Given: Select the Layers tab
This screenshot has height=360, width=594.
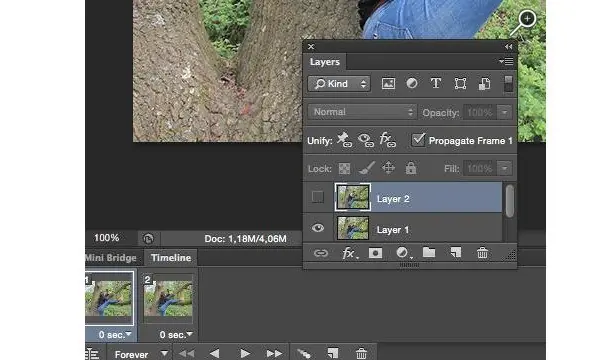Looking at the screenshot, I should 325,62.
